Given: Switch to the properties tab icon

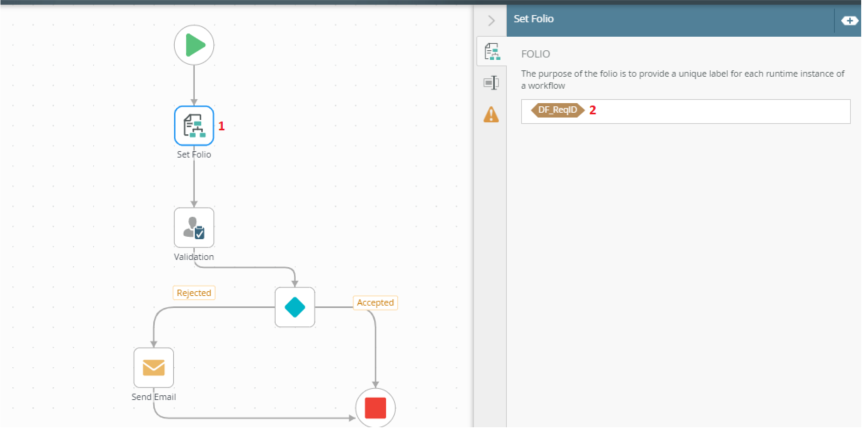Looking at the screenshot, I should pos(491,83).
